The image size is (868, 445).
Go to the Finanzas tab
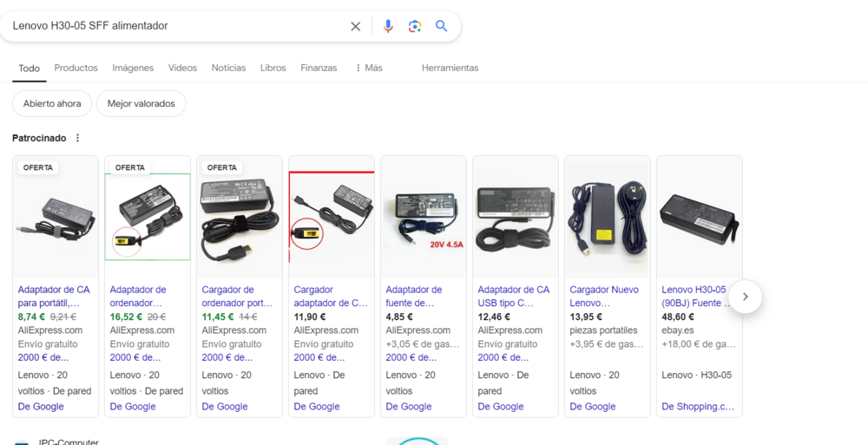[319, 68]
